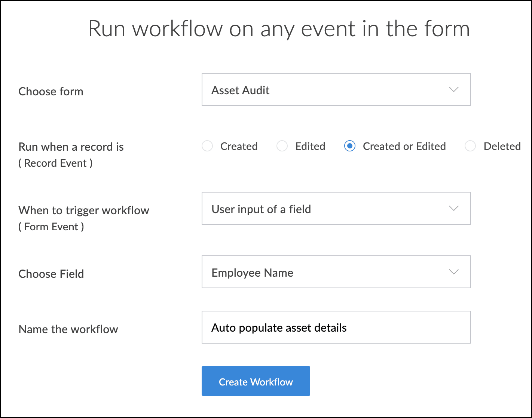
Task: Click into the workflow name text field
Action: tap(336, 328)
